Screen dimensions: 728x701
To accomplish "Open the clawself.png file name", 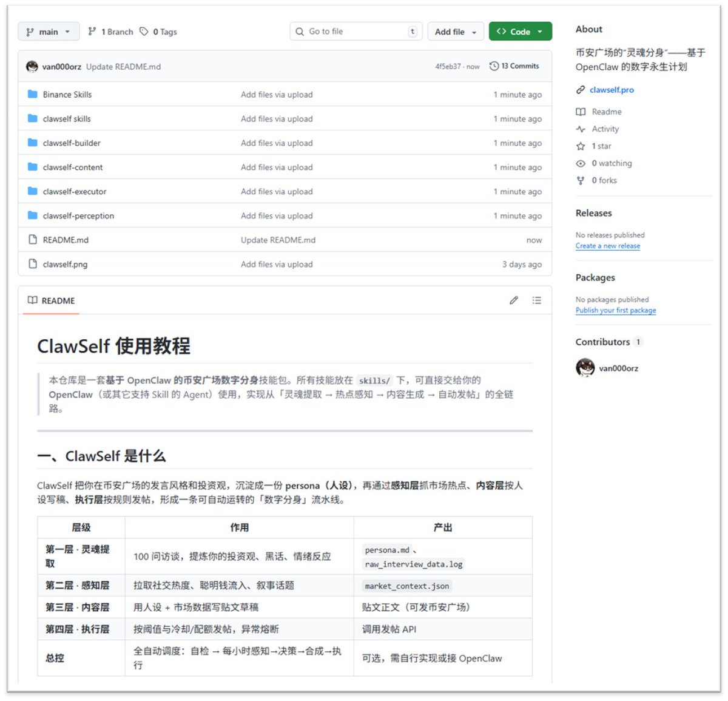I will point(65,264).
